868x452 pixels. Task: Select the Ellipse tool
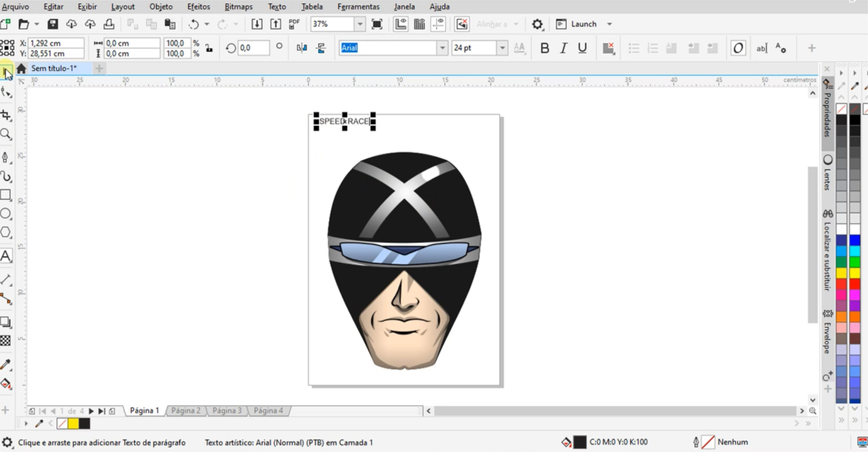6,213
